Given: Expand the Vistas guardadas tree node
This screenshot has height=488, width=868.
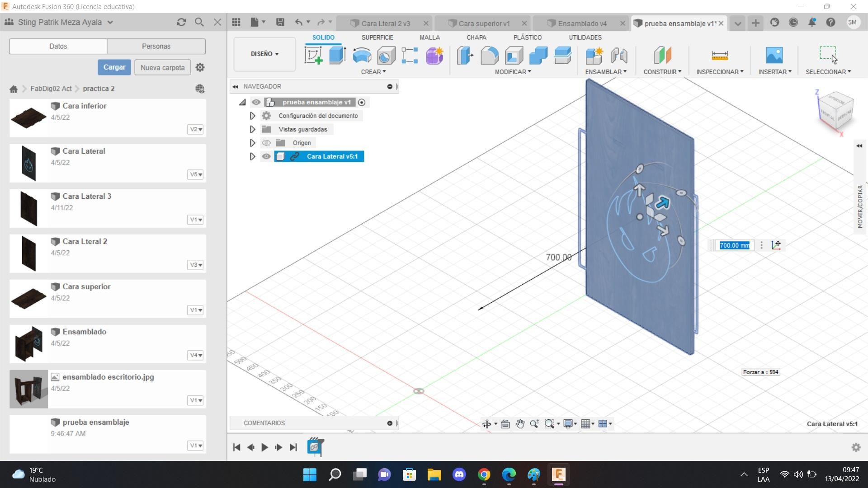Looking at the screenshot, I should coord(252,129).
